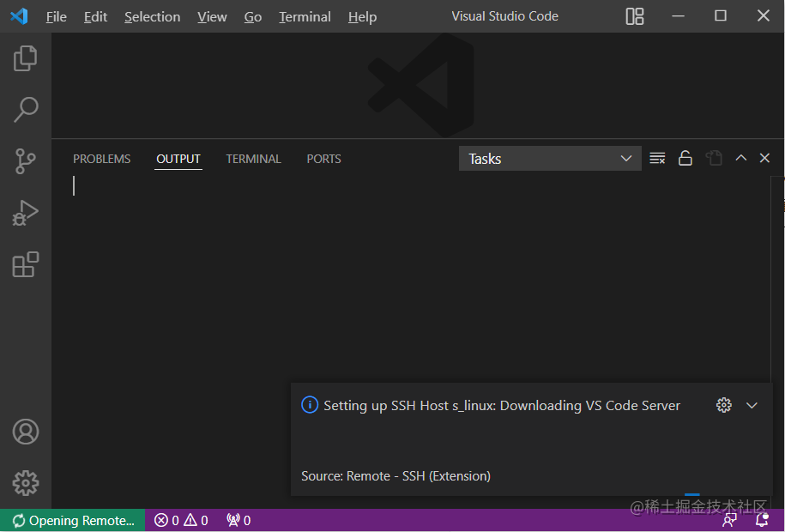The height and width of the screenshot is (532, 785).
Task: Open the Tasks output channel dropdown
Action: tap(550, 158)
